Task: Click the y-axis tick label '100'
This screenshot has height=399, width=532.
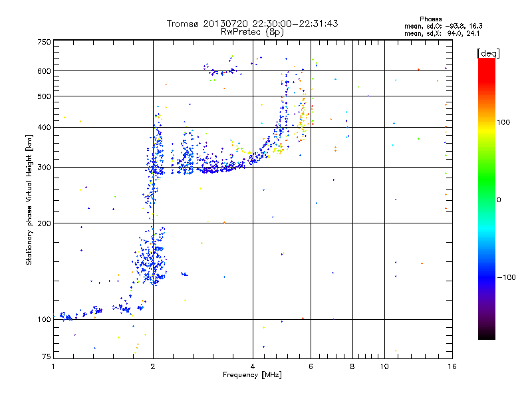Action: click(x=44, y=320)
